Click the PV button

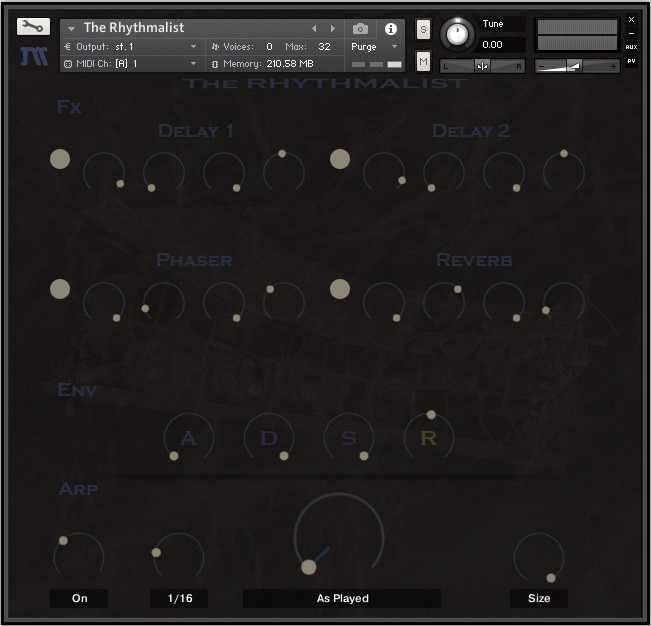point(631,61)
